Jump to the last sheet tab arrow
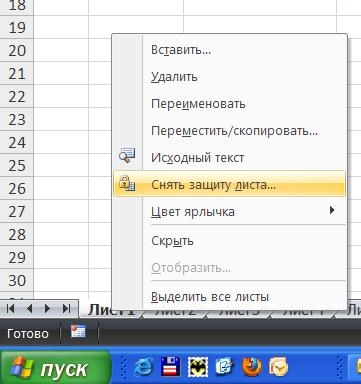Viewport: 361px width, 384px height. (x=66, y=309)
